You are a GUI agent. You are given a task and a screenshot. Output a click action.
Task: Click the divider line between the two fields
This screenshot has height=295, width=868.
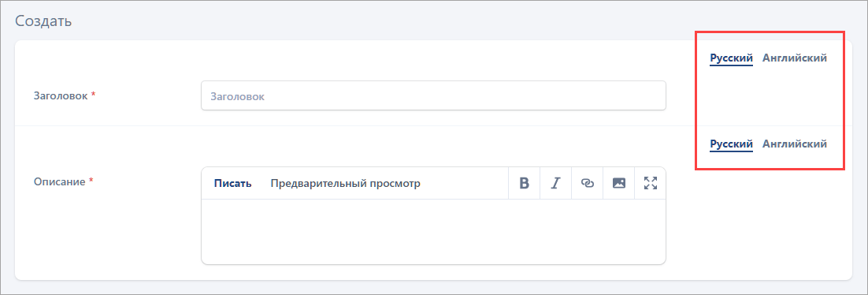(x=433, y=126)
